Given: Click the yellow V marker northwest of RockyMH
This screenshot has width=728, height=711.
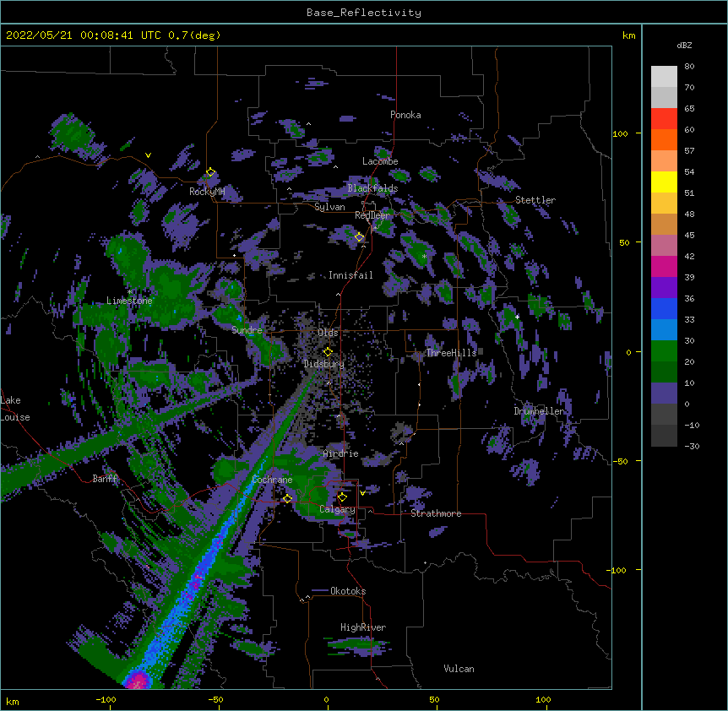Looking at the screenshot, I should point(148,155).
